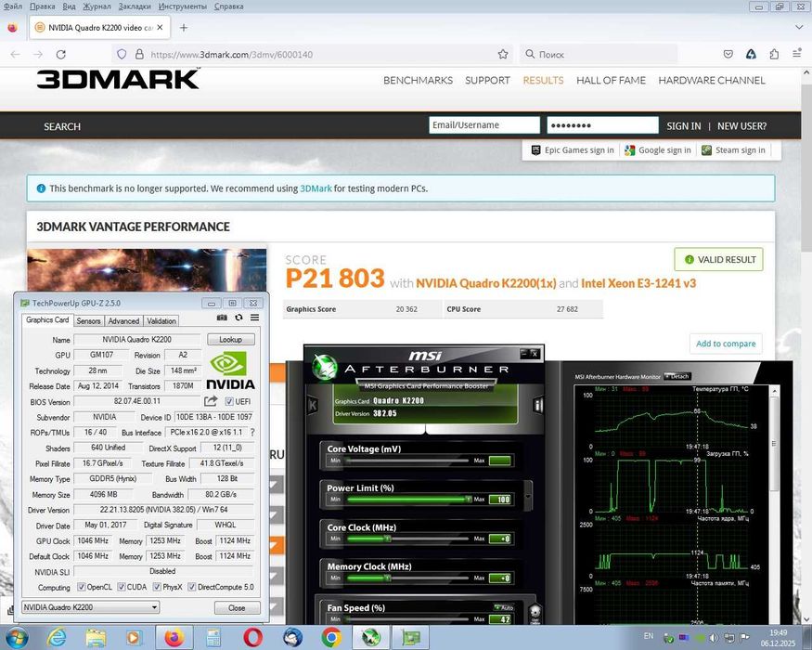Screen dimensions: 812x650
Task: Click the padlock site info icon
Action: click(139, 55)
